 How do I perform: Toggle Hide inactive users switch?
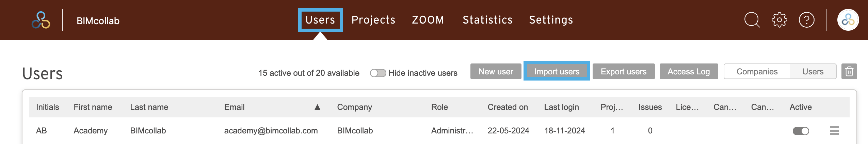pos(378,73)
